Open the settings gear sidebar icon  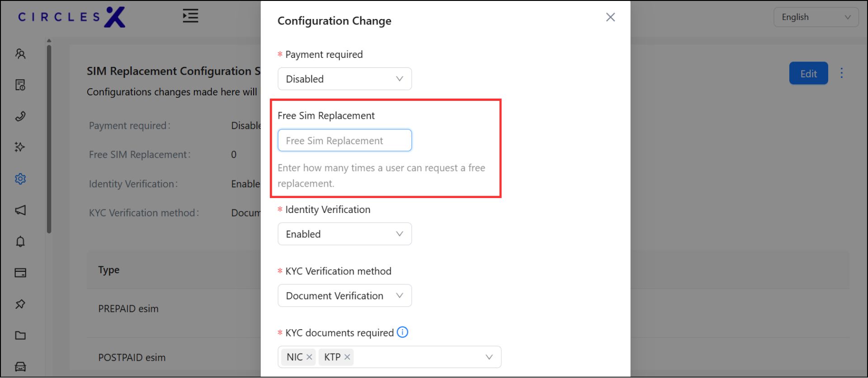pyautogui.click(x=20, y=179)
